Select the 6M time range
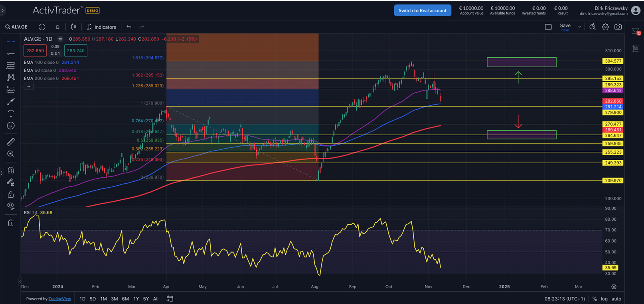This screenshot has height=304, width=644. 125,299
